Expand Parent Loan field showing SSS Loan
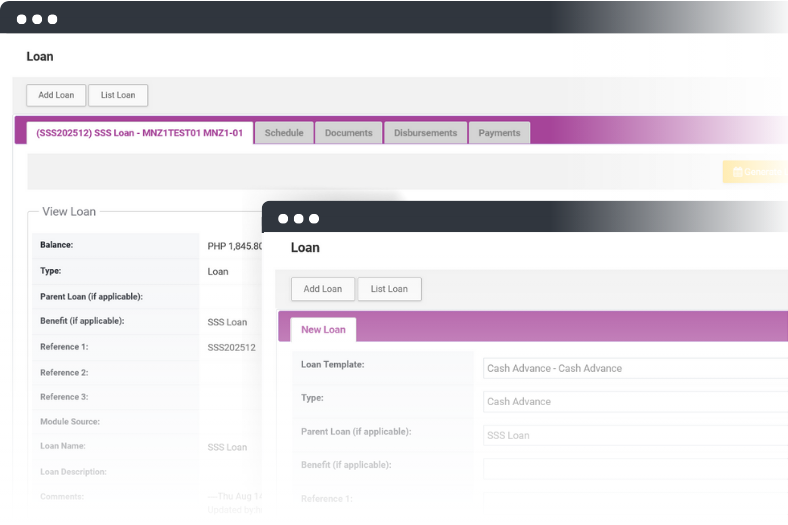Image resolution: width=788 pixels, height=525 pixels. coord(634,435)
